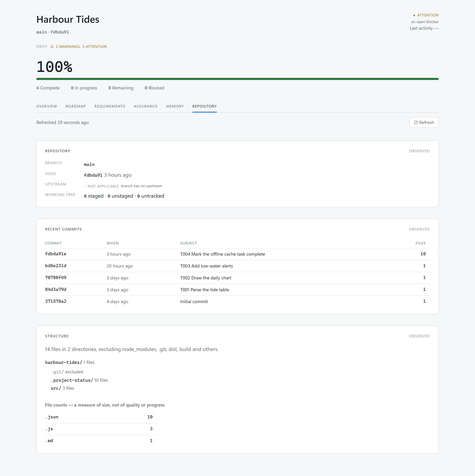Click the files count 10 for fdbda91e
Viewport: 475px width, 476px height.
(x=423, y=254)
